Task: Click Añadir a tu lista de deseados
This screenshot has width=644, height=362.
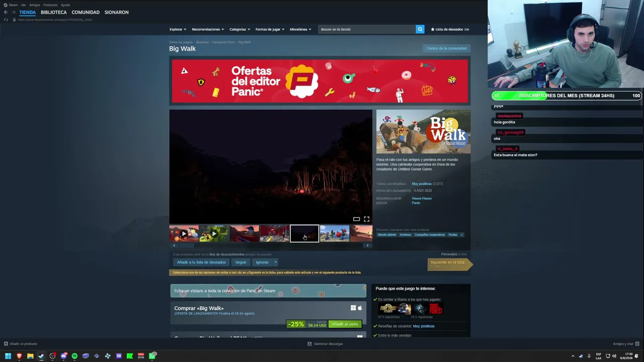Action: pyautogui.click(x=201, y=262)
